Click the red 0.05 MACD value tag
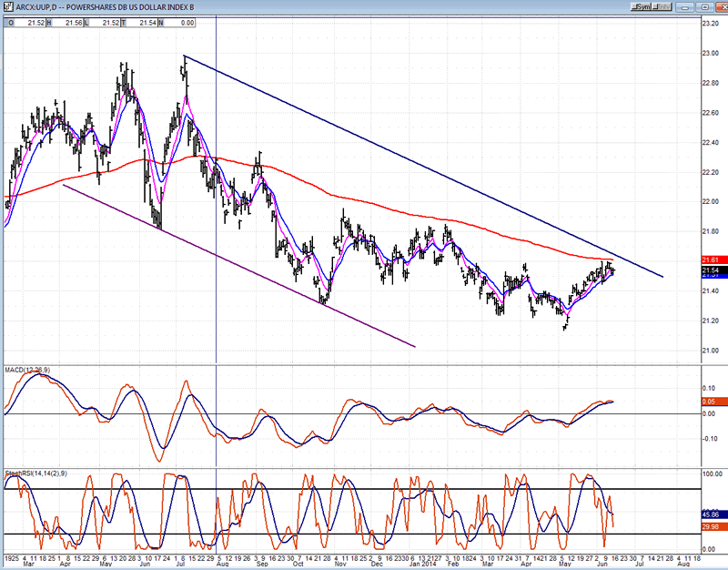The height and width of the screenshot is (570, 728). tap(709, 401)
